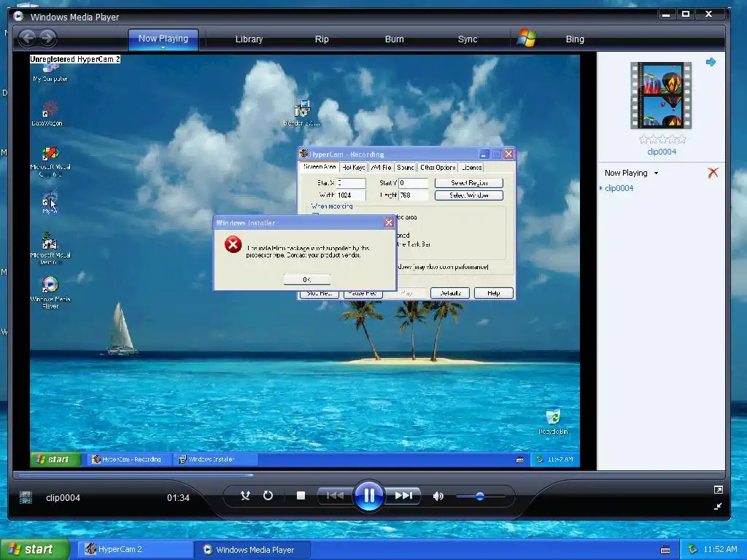Viewport: 747px width, 560px height.
Task: Click the blue arrow in the list pane
Action: [x=711, y=62]
